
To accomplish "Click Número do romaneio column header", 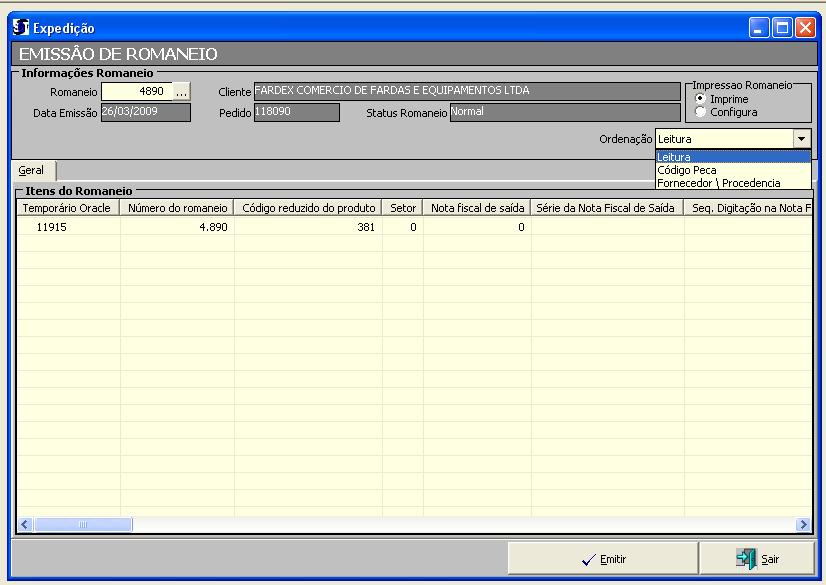I will coord(177,208).
